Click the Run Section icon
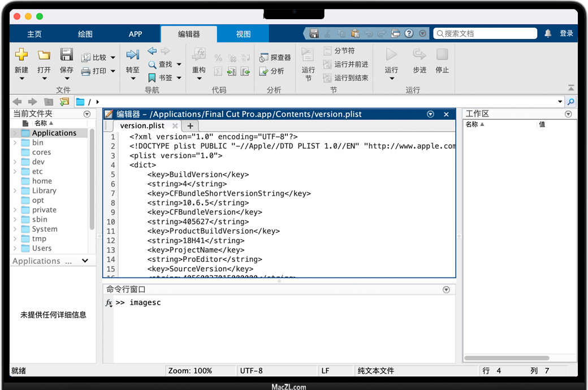The image size is (588, 390). pyautogui.click(x=308, y=55)
